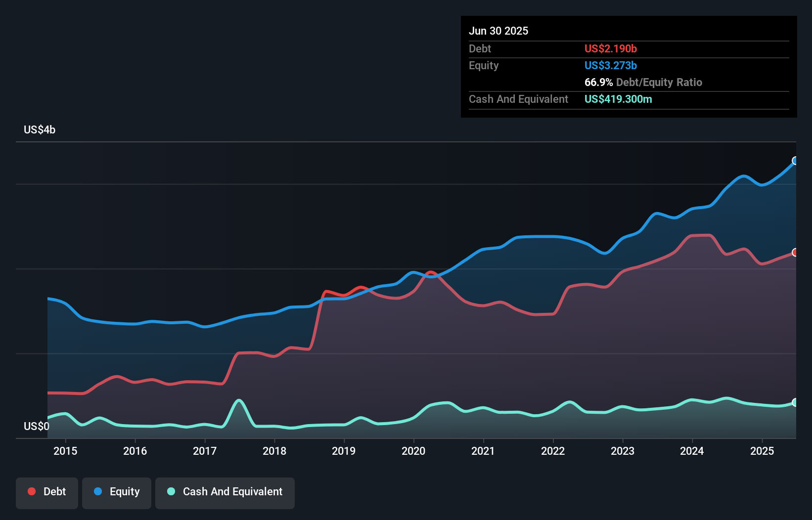
Task: Click the US$4b y-axis label
Action: [x=40, y=130]
